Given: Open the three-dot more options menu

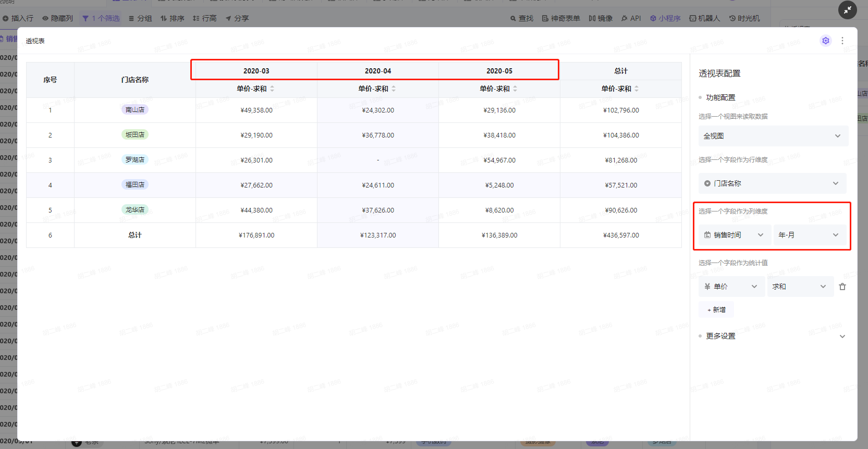Looking at the screenshot, I should [x=842, y=41].
